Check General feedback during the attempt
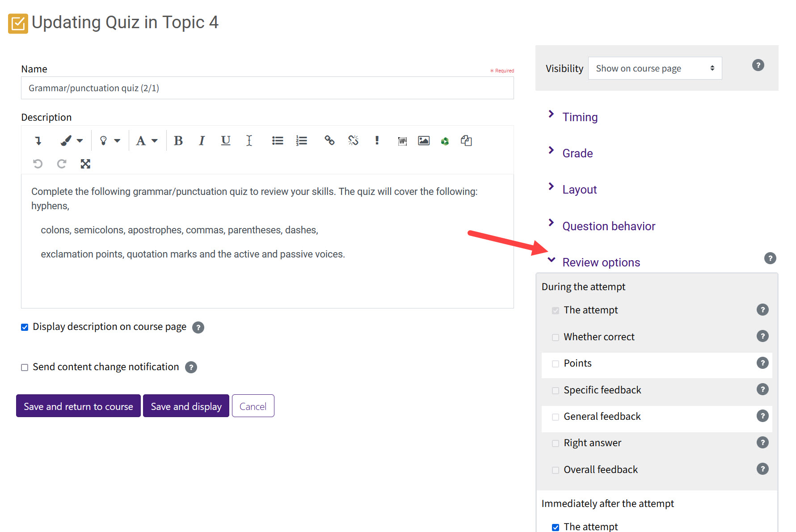This screenshot has height=532, width=796. (555, 417)
